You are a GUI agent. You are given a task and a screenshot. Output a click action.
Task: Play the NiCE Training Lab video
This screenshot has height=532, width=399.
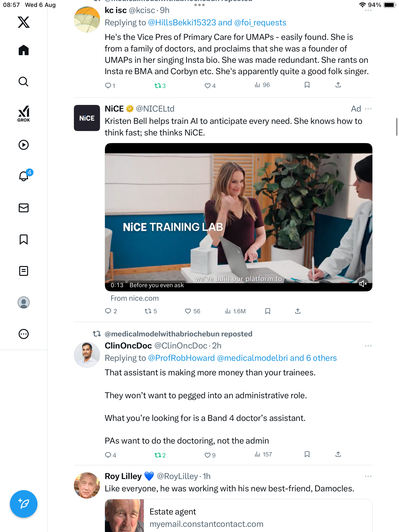238,217
